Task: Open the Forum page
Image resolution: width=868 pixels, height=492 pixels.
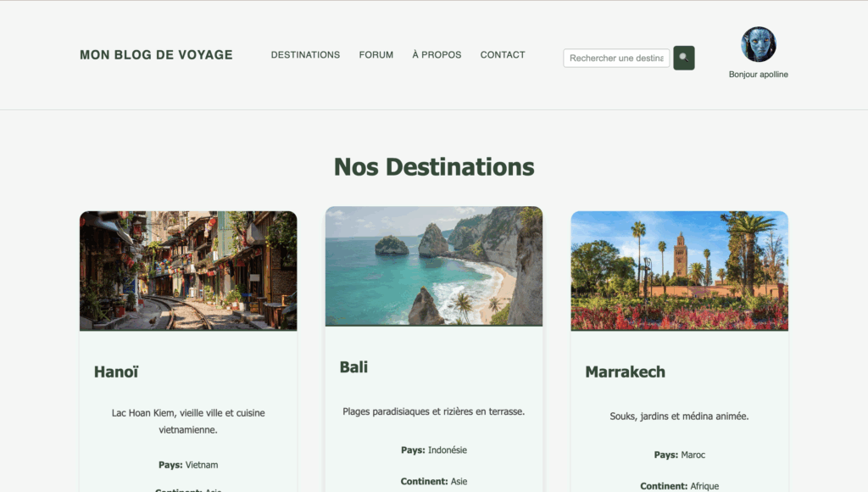Action: 376,55
